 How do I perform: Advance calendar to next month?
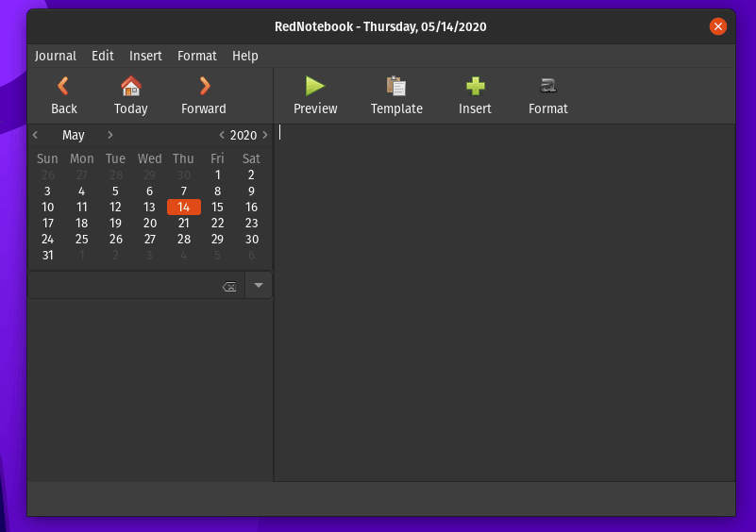[x=109, y=135]
